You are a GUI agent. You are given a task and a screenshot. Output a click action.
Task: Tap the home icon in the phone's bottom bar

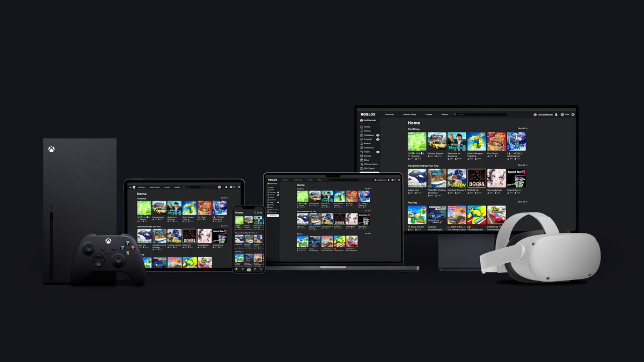point(237,269)
